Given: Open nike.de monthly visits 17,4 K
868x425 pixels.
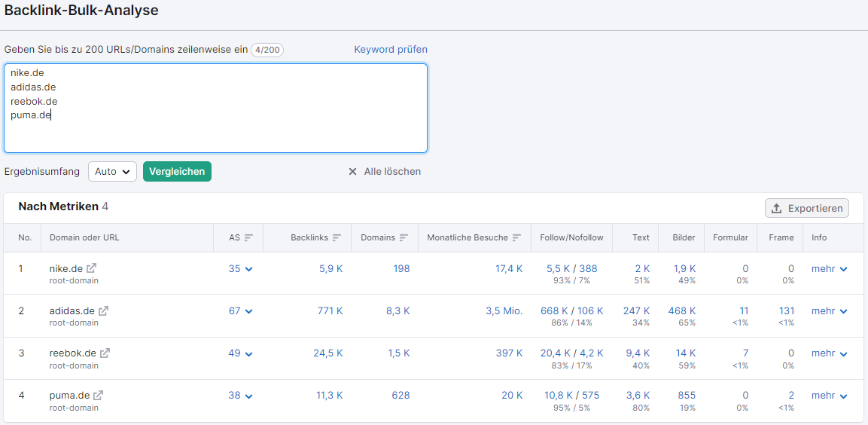Looking at the screenshot, I should point(509,269).
